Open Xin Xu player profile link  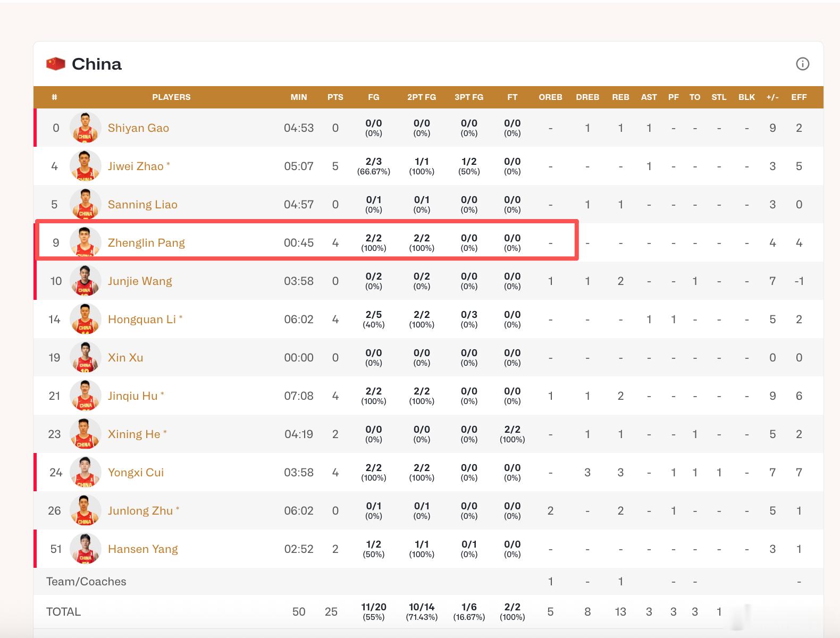coord(125,357)
